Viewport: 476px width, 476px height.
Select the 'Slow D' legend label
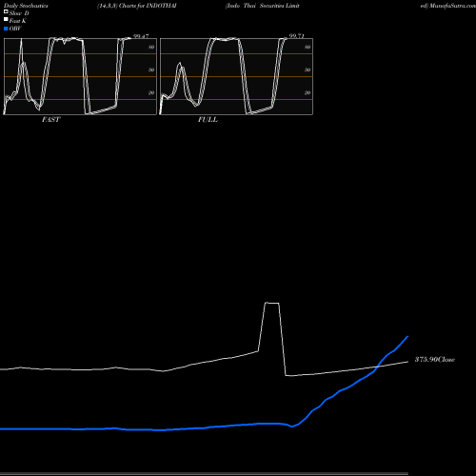coord(19,13)
